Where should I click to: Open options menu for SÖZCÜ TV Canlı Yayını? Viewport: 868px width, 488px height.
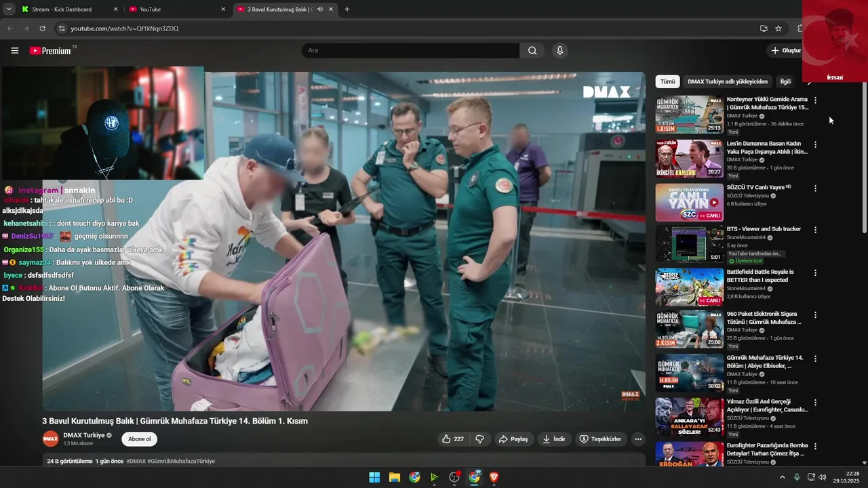tap(815, 188)
